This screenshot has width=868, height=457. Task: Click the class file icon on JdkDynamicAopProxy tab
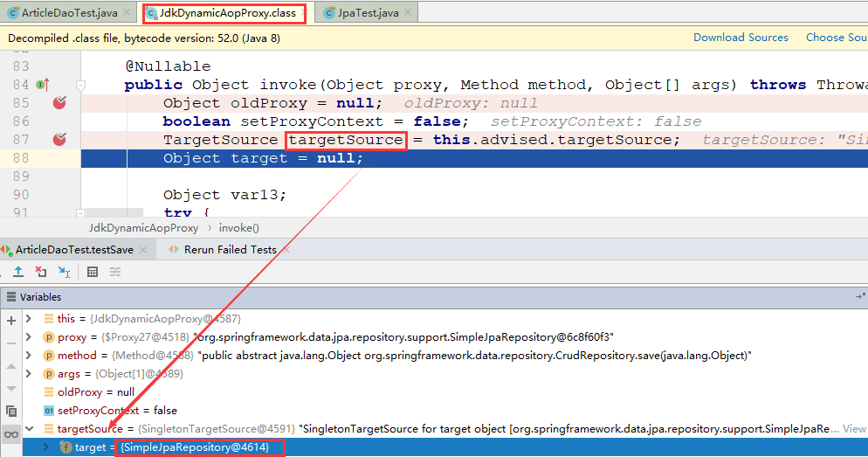[152, 13]
